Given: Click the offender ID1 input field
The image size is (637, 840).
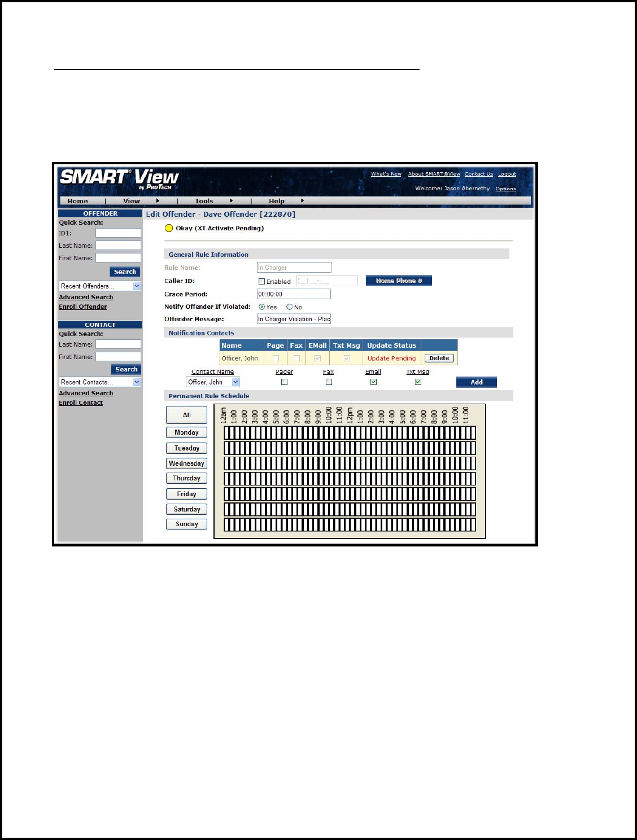Looking at the screenshot, I should click(x=118, y=233).
